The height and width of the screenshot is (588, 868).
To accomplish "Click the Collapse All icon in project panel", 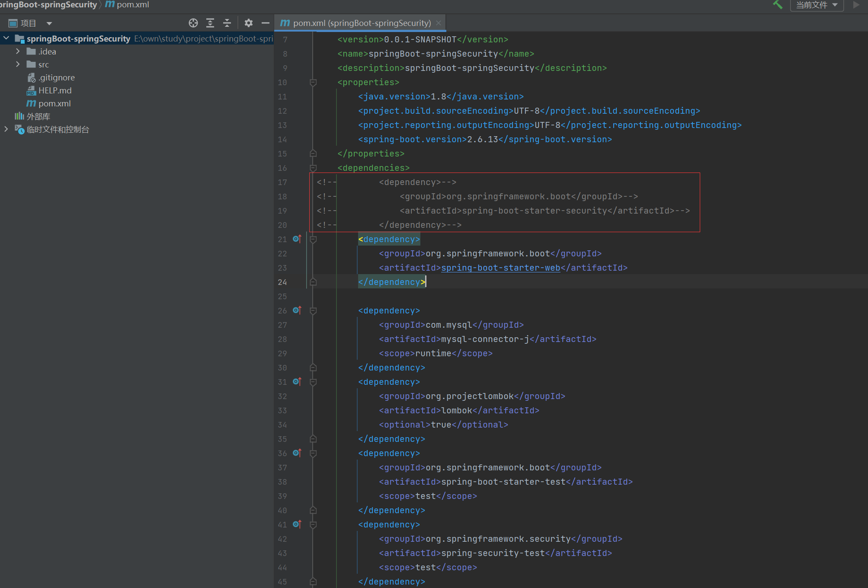I will (x=227, y=23).
